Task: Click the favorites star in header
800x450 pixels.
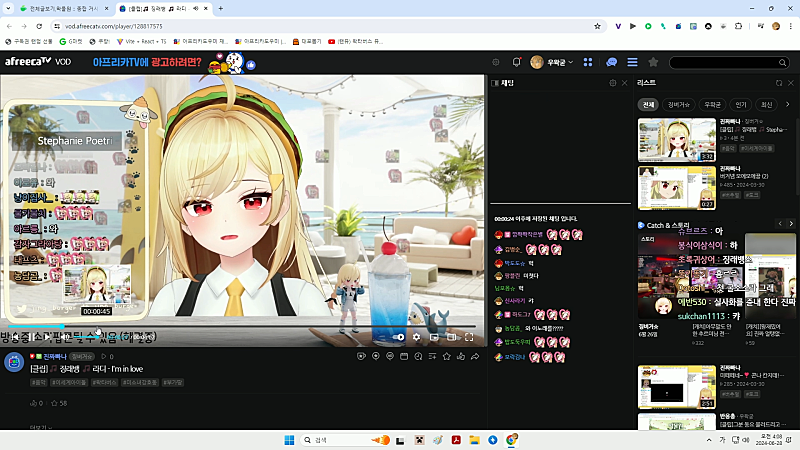Action: click(653, 62)
